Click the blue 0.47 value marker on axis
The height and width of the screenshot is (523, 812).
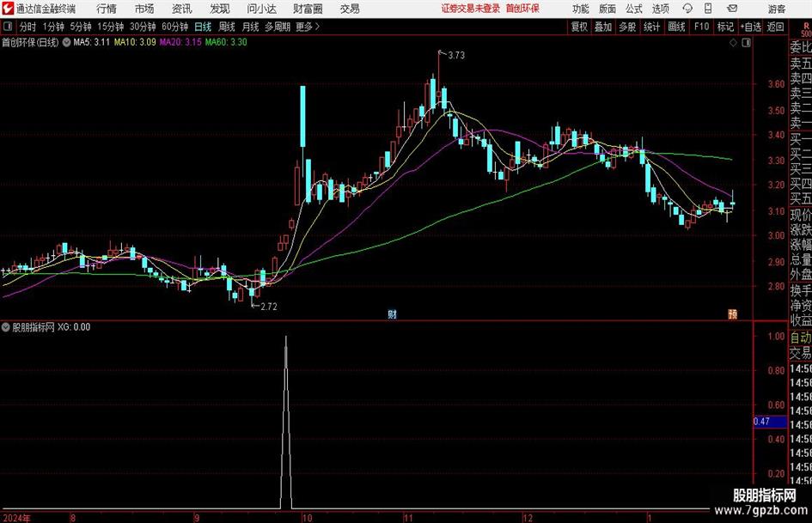point(770,422)
